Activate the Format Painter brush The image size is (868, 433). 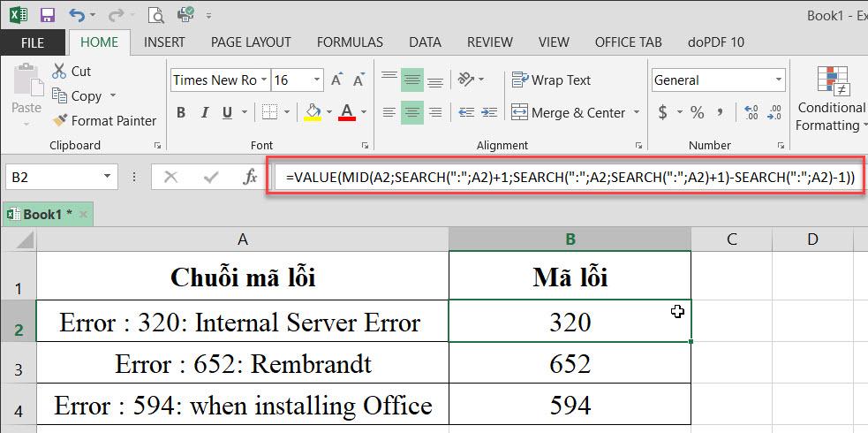coord(60,120)
